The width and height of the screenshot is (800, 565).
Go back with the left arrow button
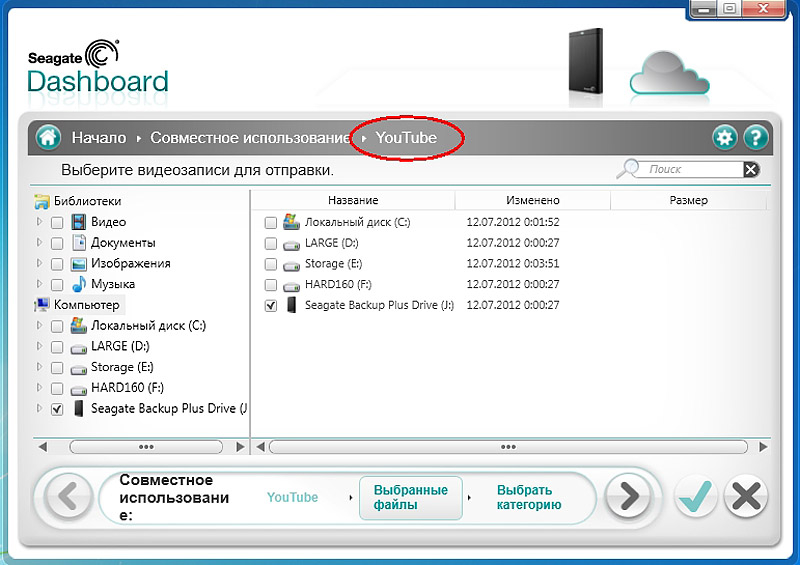[67, 497]
